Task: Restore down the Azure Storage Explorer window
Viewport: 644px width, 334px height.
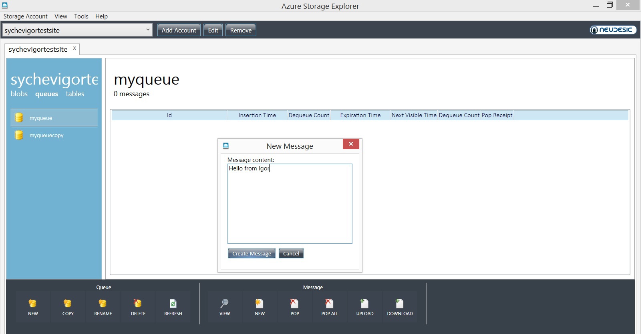Action: (610, 5)
